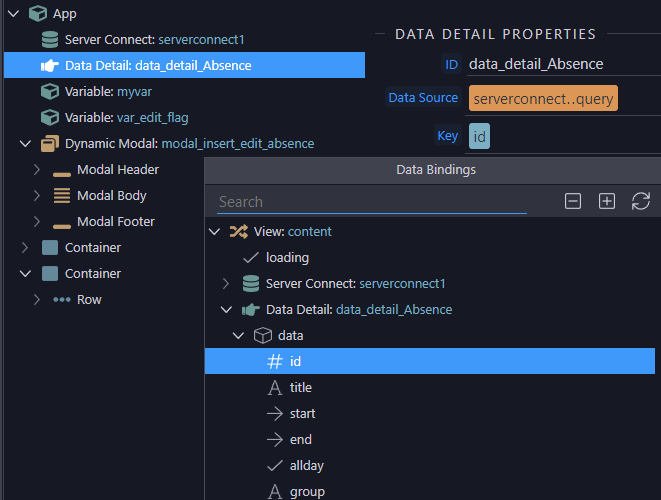Click the text-type icon beside title
The image size is (661, 500).
click(275, 388)
